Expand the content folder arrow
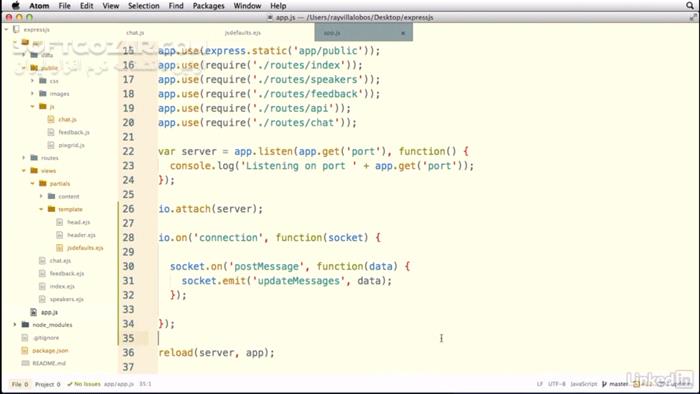700x394 pixels. click(x=41, y=196)
